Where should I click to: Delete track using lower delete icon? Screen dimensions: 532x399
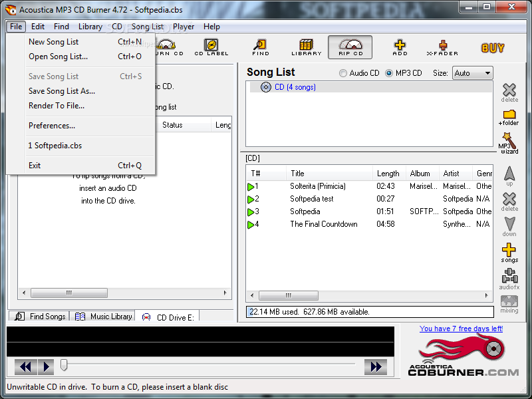pyautogui.click(x=509, y=202)
